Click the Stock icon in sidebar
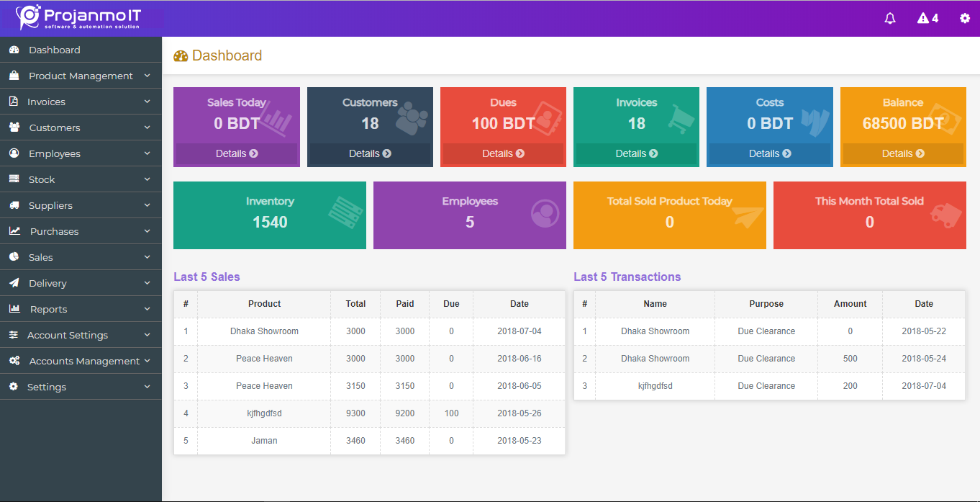 click(15, 179)
